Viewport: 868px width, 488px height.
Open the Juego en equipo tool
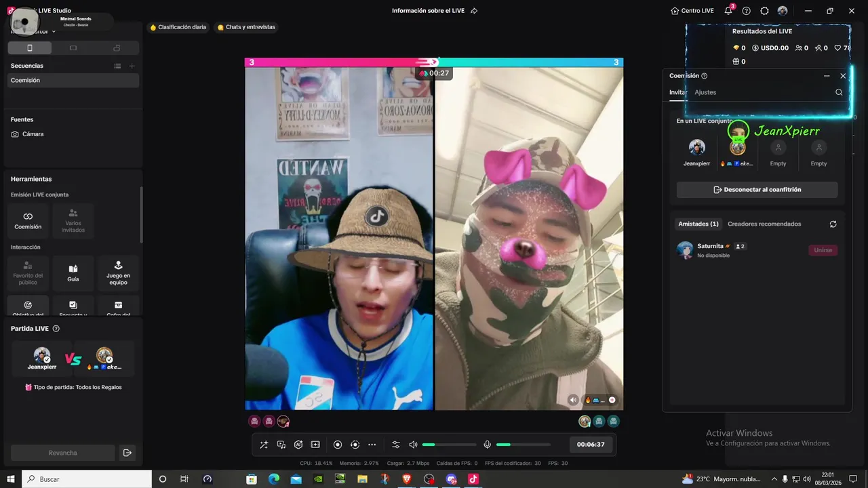click(x=118, y=272)
